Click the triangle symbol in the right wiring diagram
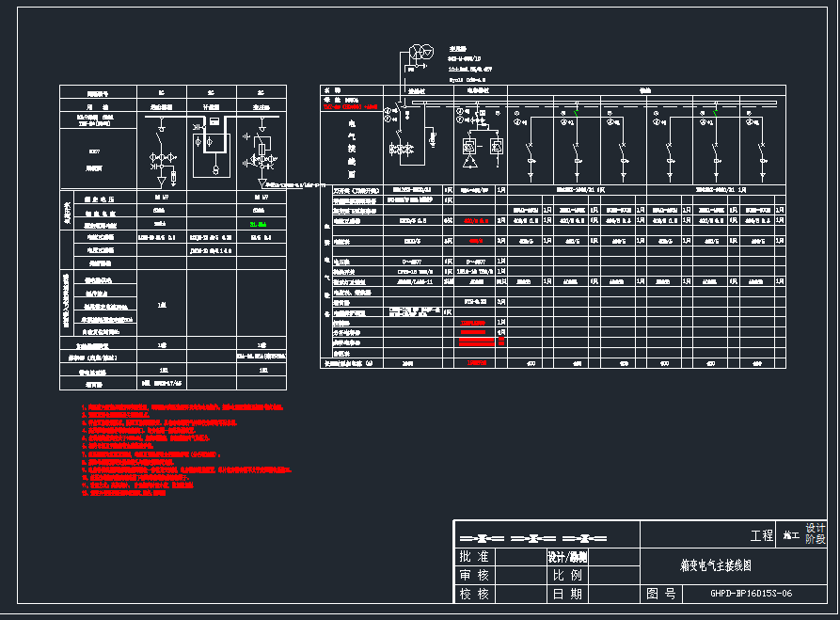 click(469, 164)
